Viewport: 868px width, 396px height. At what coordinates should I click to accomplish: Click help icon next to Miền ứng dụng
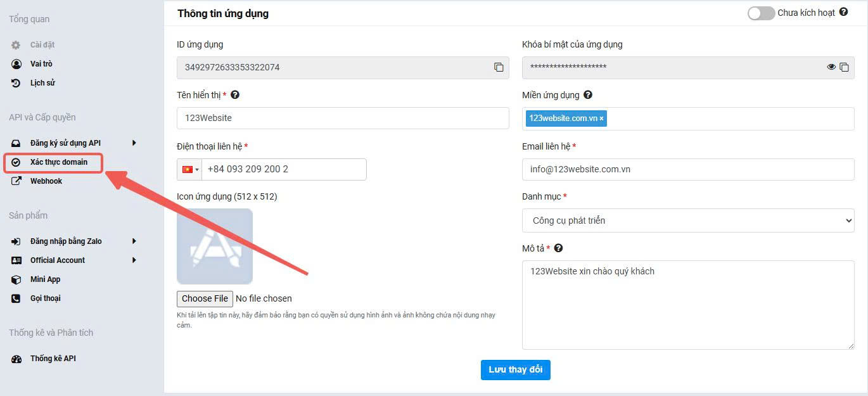pyautogui.click(x=588, y=95)
